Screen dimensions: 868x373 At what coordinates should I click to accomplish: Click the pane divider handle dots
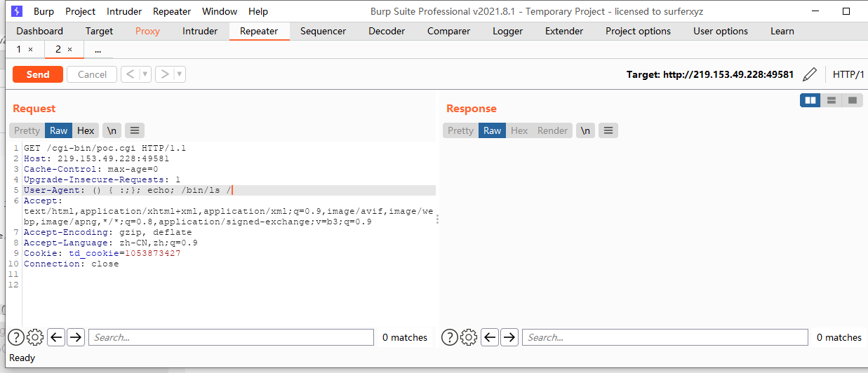[x=437, y=219]
